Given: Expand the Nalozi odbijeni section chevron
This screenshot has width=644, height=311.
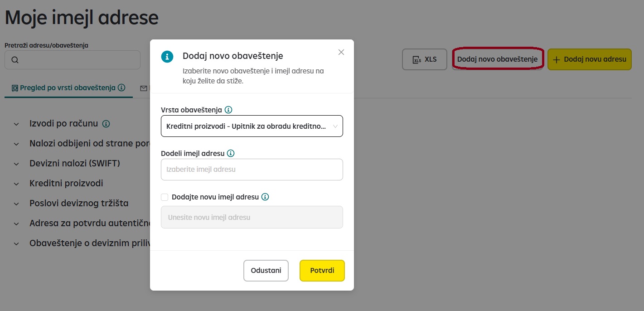Looking at the screenshot, I should pos(17,144).
